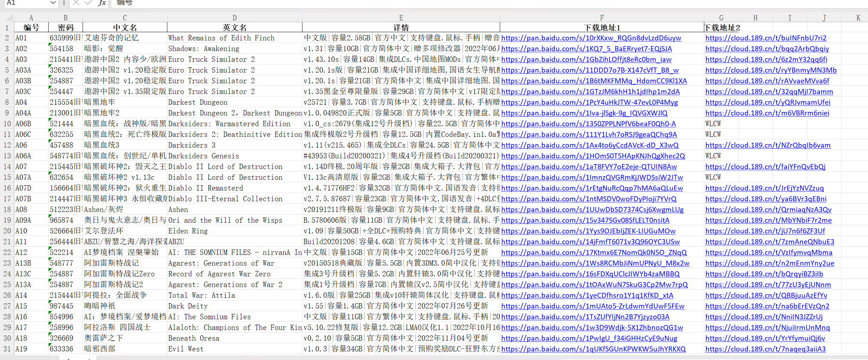Select column E header
Image resolution: width=868 pixels, height=360 pixels.
click(x=401, y=18)
